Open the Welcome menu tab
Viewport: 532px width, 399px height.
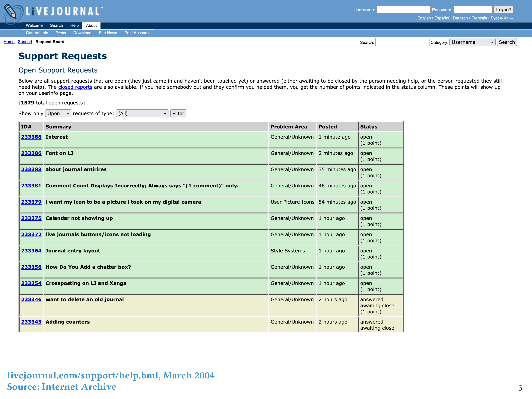tap(34, 25)
